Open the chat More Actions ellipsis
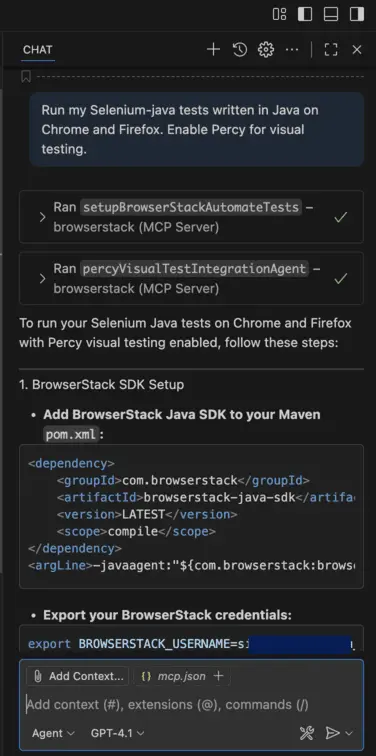 point(292,49)
